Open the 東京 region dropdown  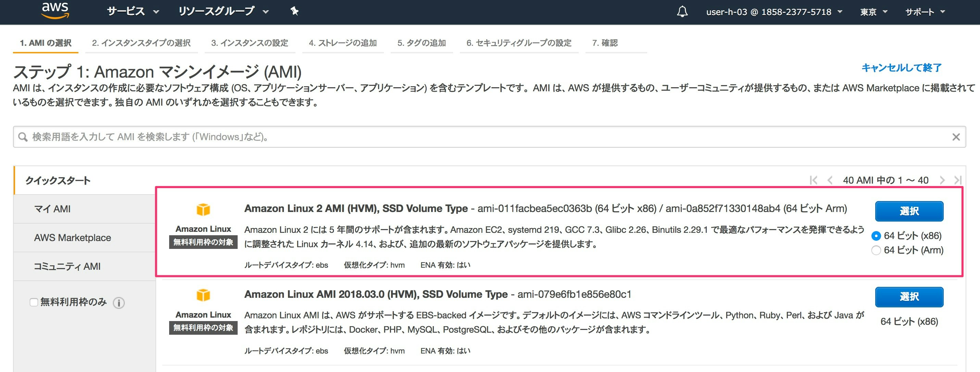(x=874, y=12)
